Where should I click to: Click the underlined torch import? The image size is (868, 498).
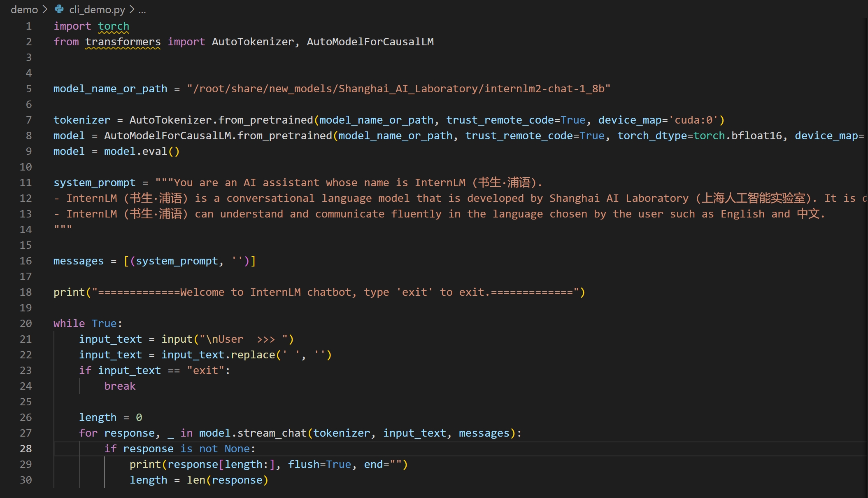(x=113, y=26)
